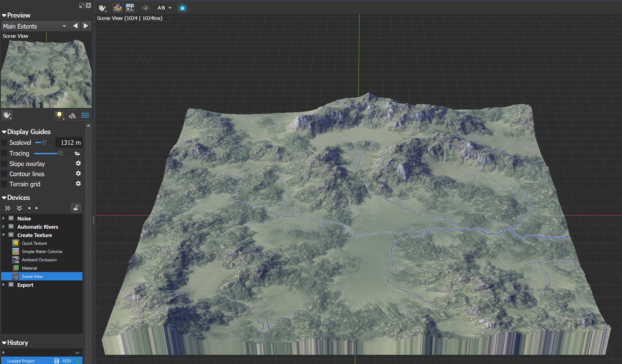Click the Sealevel 1312 m value field

tap(69, 142)
